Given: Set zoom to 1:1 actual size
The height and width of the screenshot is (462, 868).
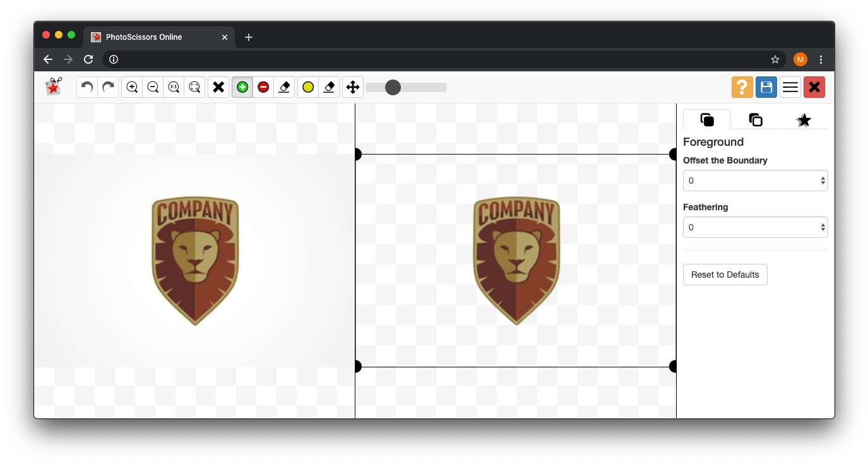Looking at the screenshot, I should (174, 87).
